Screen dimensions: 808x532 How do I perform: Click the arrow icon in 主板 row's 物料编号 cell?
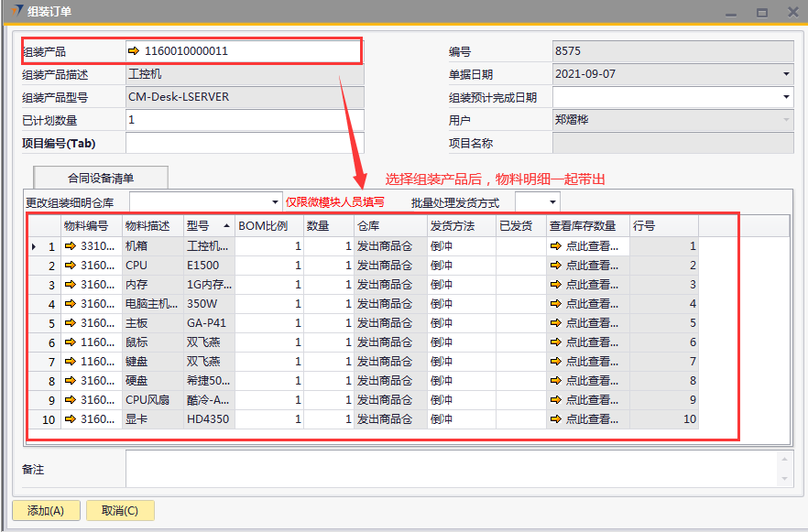pyautogui.click(x=70, y=323)
